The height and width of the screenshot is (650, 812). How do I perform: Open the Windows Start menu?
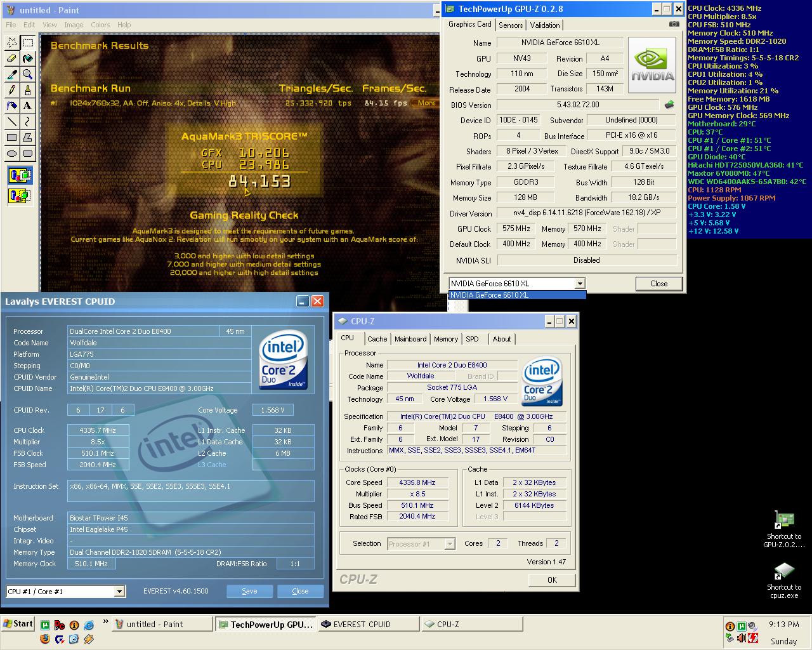coord(18,624)
